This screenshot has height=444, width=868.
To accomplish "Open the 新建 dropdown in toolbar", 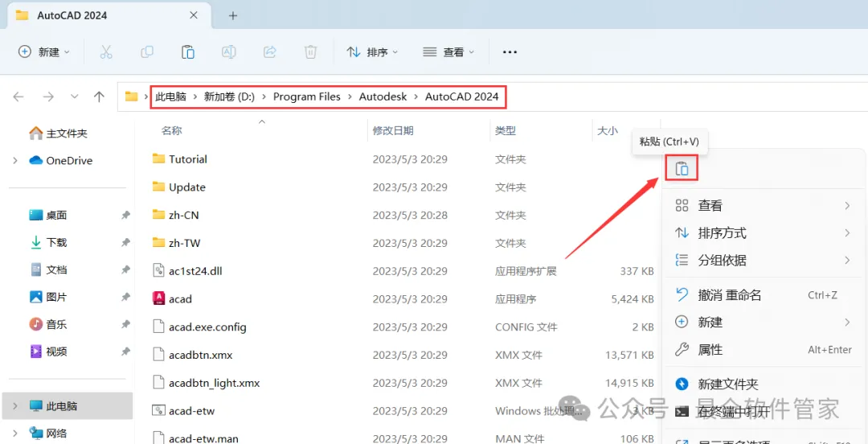I will (44, 52).
